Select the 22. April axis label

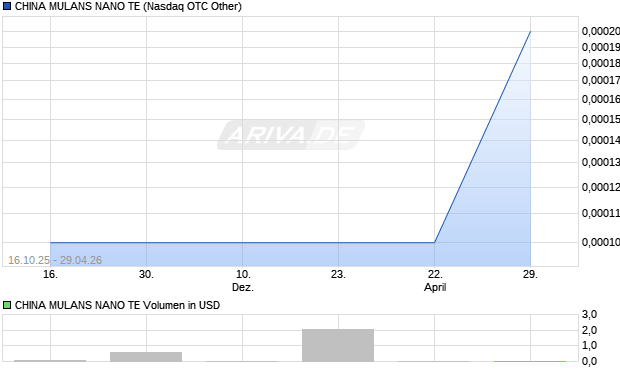[x=435, y=281]
